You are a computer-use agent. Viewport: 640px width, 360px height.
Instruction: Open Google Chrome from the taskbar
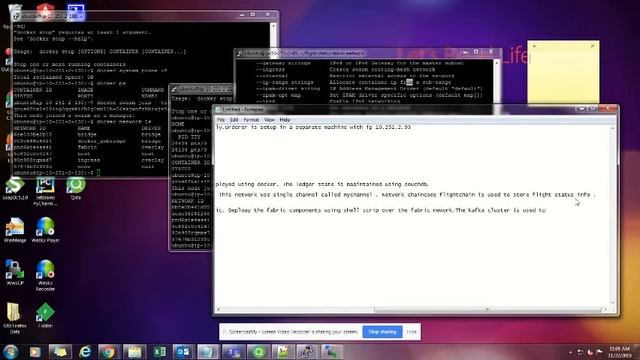click(108, 352)
